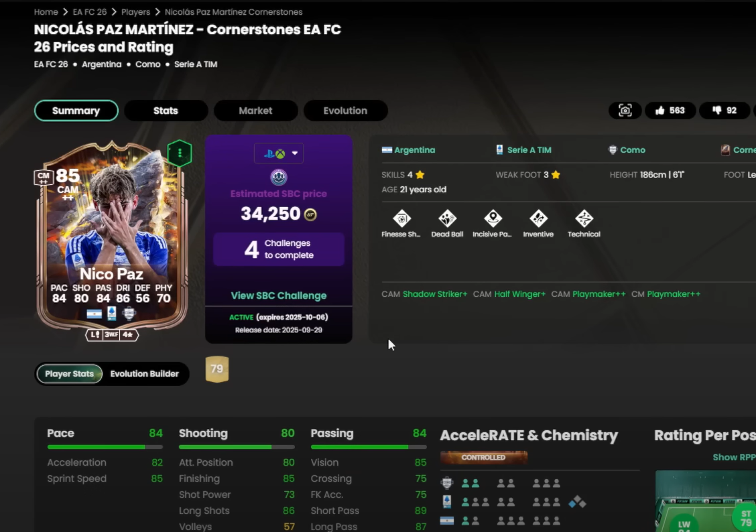Image resolution: width=756 pixels, height=532 pixels.
Task: Click the 3WF tag under the card
Action: point(111,334)
